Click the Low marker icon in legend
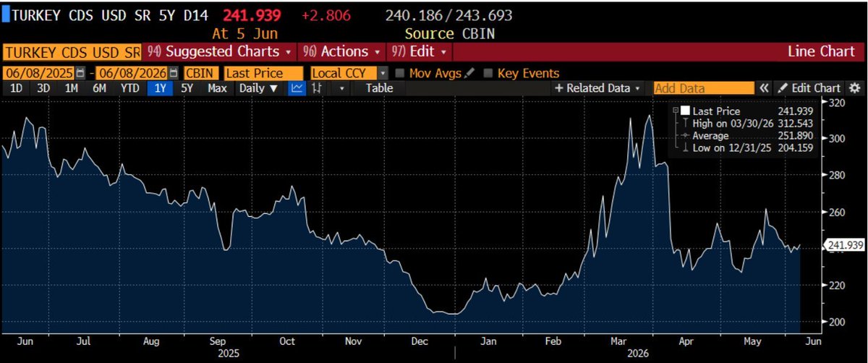 [684, 146]
